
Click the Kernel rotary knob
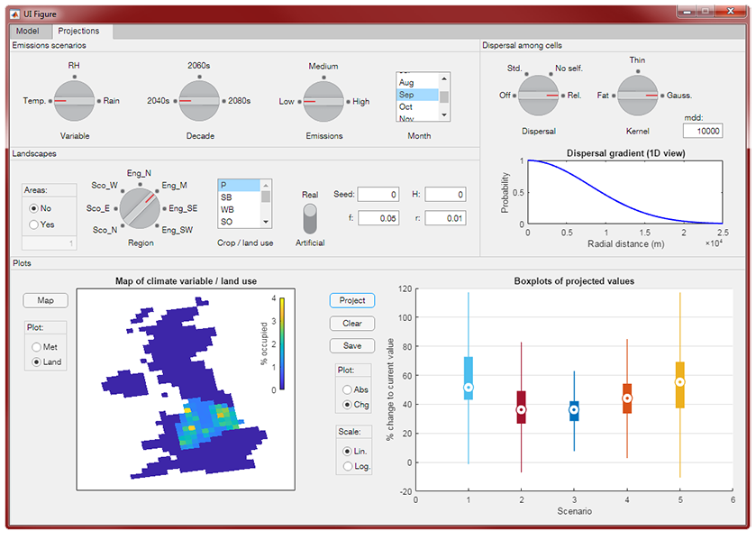pos(637,96)
